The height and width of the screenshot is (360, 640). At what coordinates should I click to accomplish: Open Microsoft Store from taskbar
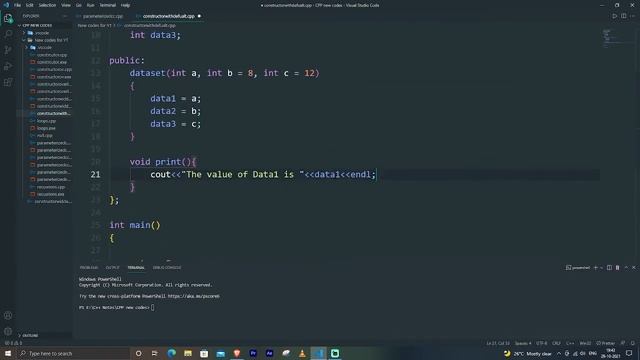click(204, 353)
